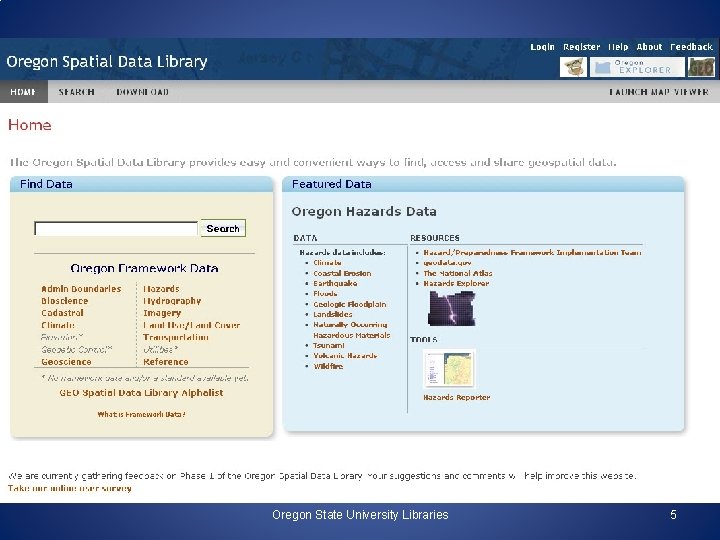720x540 pixels.
Task: Click the Featured Data panel header
Action: click(484, 184)
